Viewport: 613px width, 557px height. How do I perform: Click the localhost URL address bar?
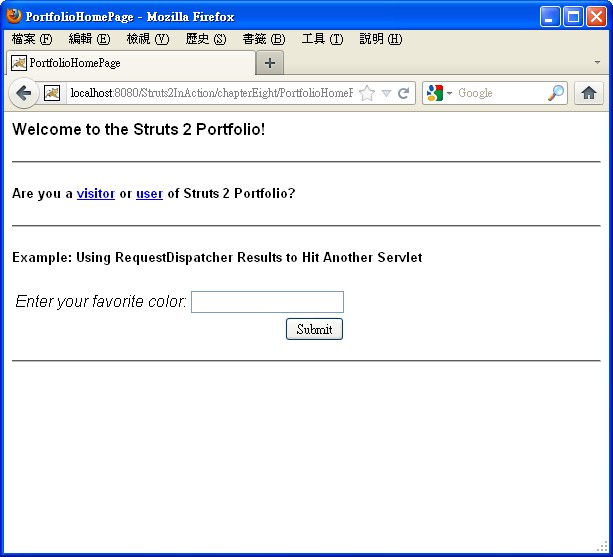coord(211,93)
